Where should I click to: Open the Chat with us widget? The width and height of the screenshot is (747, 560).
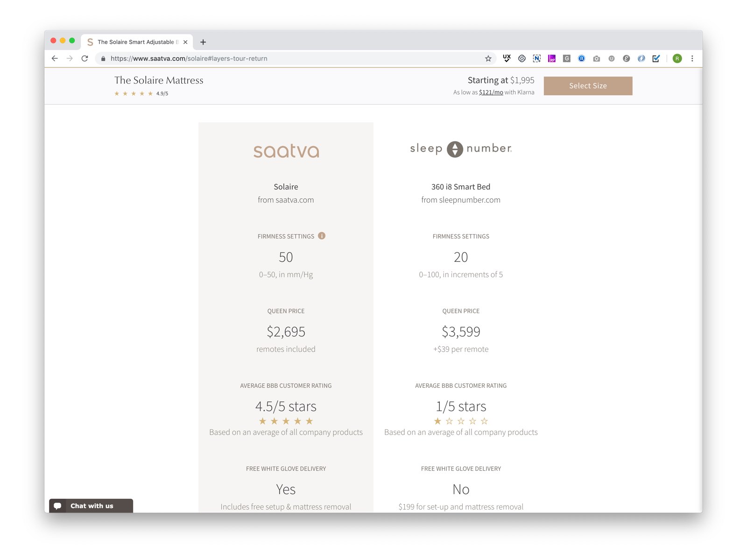click(x=91, y=506)
